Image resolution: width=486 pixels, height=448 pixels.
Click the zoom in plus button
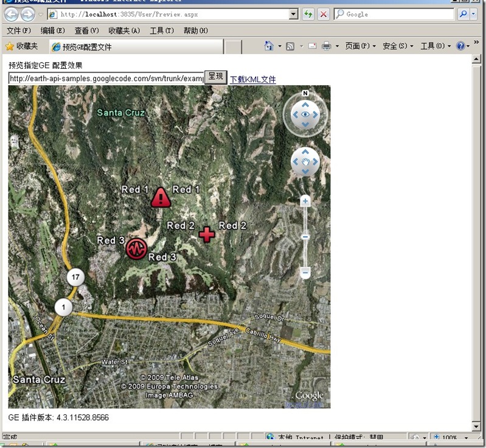click(x=305, y=201)
